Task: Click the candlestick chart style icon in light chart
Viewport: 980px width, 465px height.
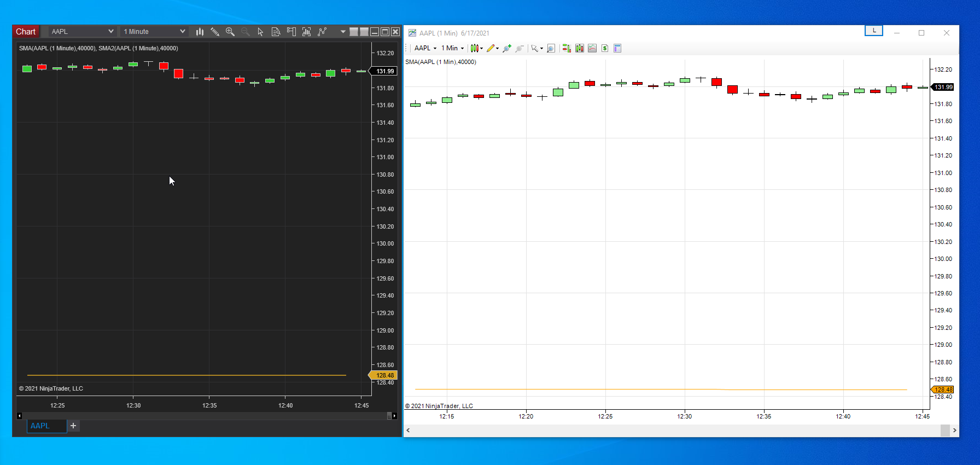Action: [474, 48]
